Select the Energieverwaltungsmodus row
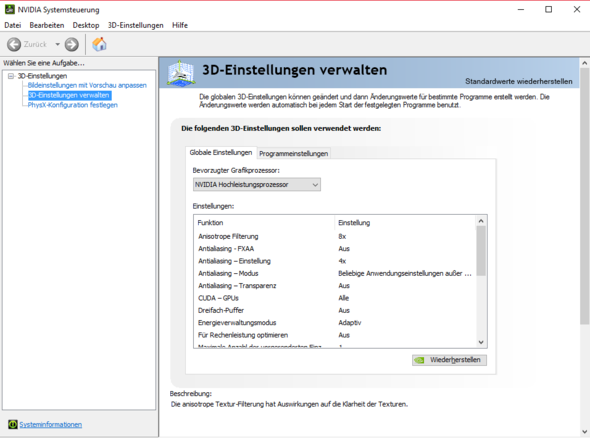This screenshot has height=438, width=590. pos(335,323)
